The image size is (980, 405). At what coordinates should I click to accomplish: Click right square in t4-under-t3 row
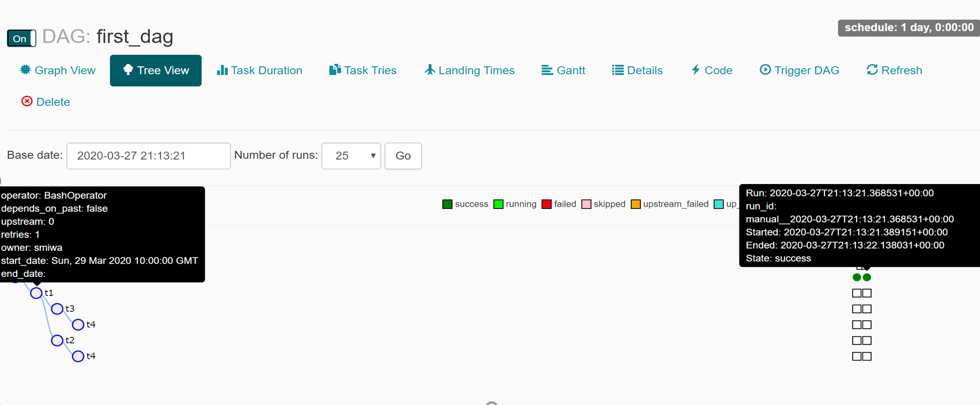point(867,325)
